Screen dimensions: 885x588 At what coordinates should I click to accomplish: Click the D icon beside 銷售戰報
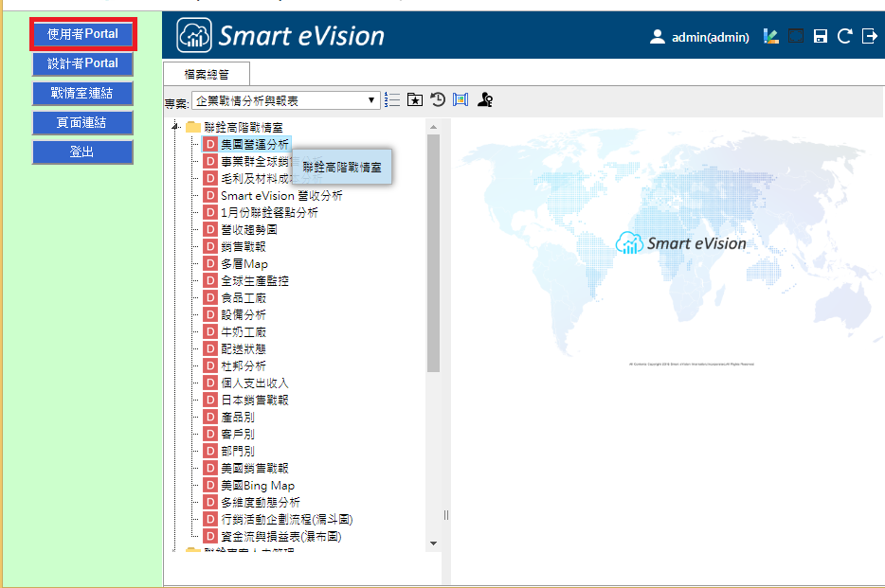pos(210,246)
